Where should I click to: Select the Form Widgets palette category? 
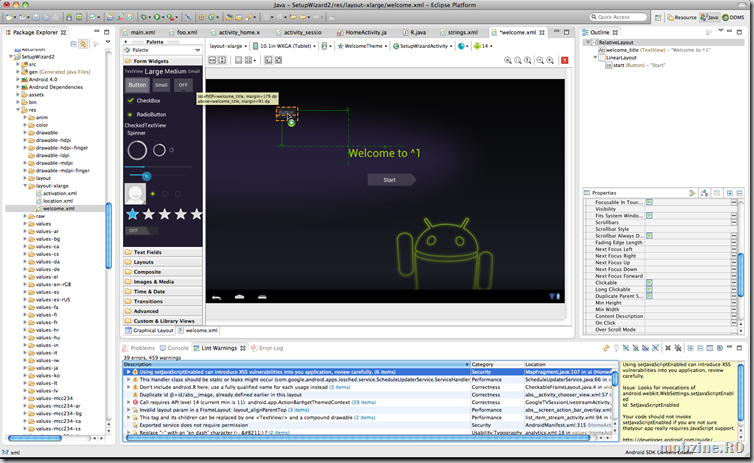coord(151,61)
